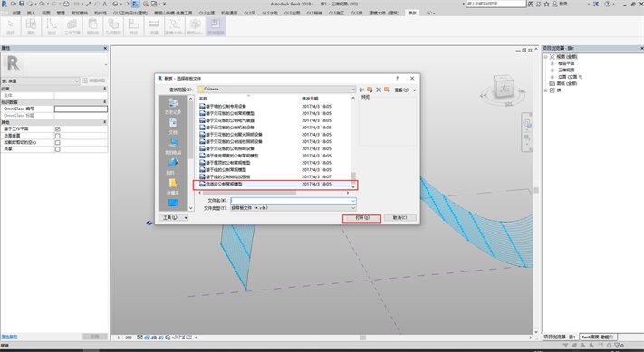Click the horizontal scrollbar of the 3D view
Viewport: 644px width, 352px height.
(x=363, y=338)
